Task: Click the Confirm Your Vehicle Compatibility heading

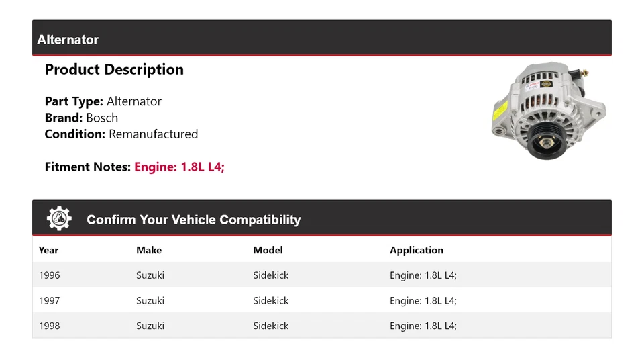Action: pyautogui.click(x=193, y=220)
